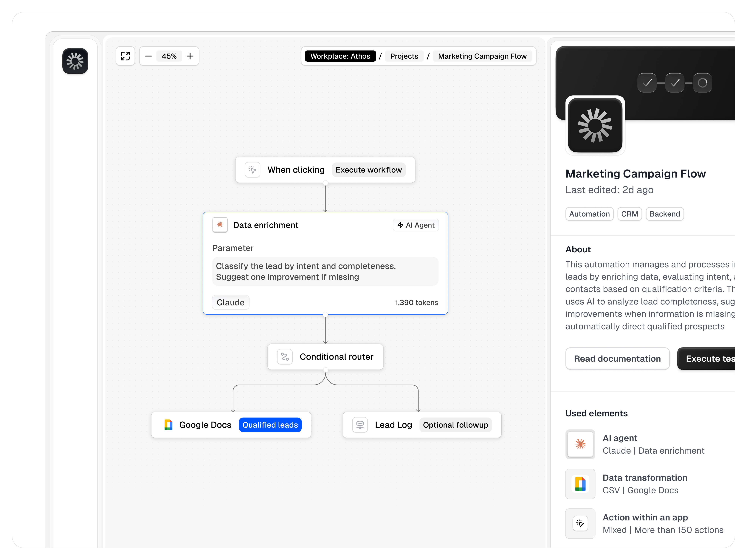Click the asterisk icon on Data enrichment node
747x560 pixels.
click(x=220, y=225)
